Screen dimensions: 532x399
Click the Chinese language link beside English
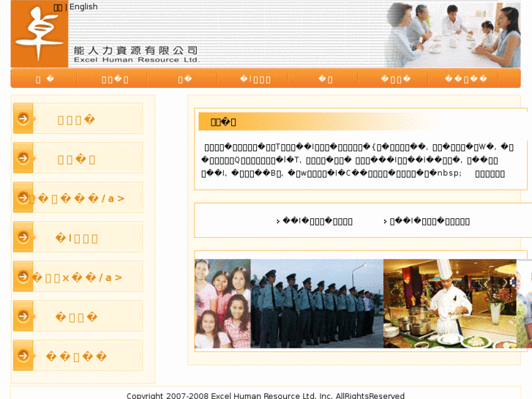tap(58, 7)
